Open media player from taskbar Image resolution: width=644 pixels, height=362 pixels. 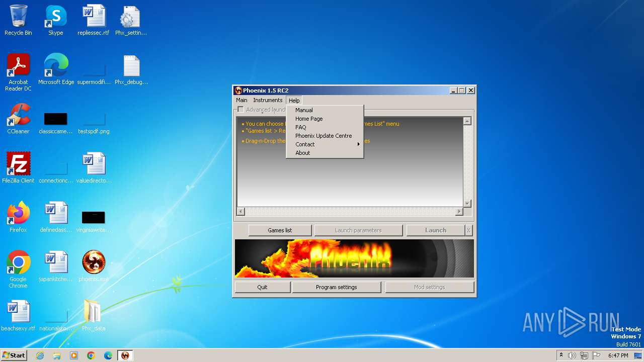(74, 355)
